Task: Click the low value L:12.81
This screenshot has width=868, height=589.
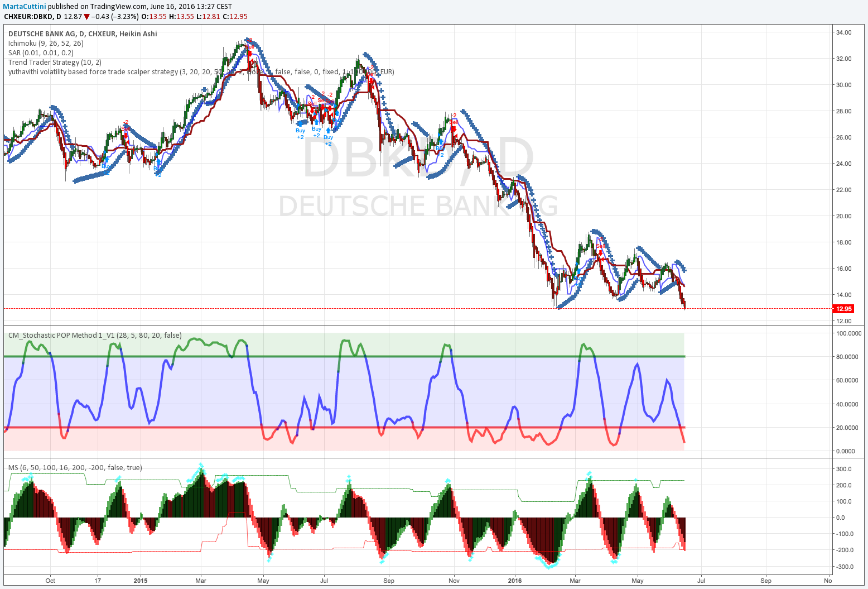Action: [x=208, y=16]
